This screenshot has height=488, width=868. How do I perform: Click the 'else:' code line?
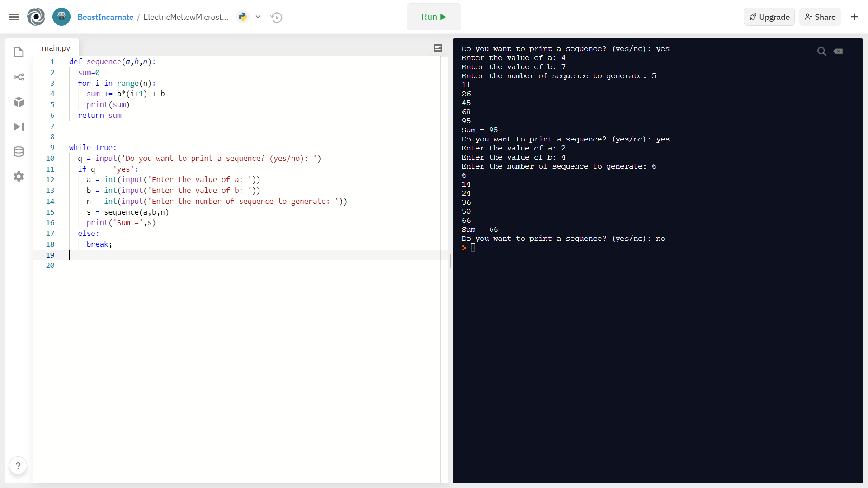pos(89,234)
